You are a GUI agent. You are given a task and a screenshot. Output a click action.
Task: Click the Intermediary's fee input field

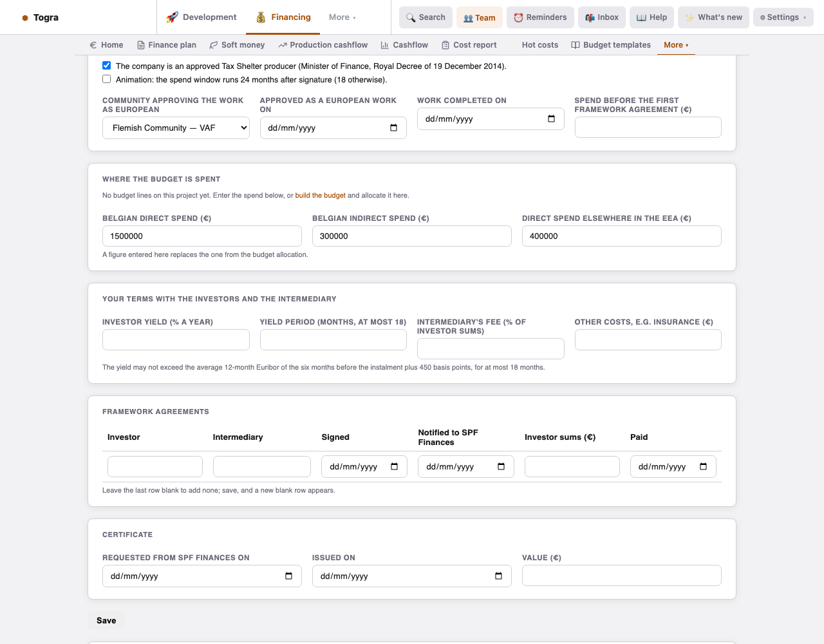pos(491,348)
